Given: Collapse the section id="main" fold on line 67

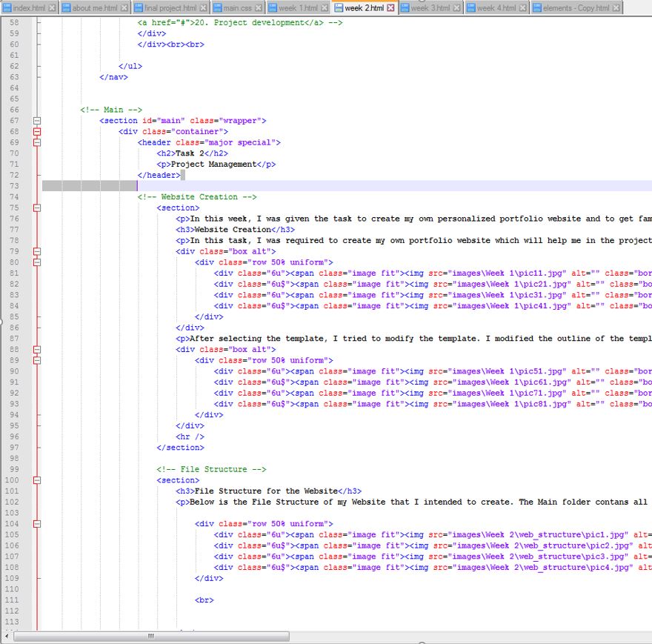Looking at the screenshot, I should coord(37,121).
